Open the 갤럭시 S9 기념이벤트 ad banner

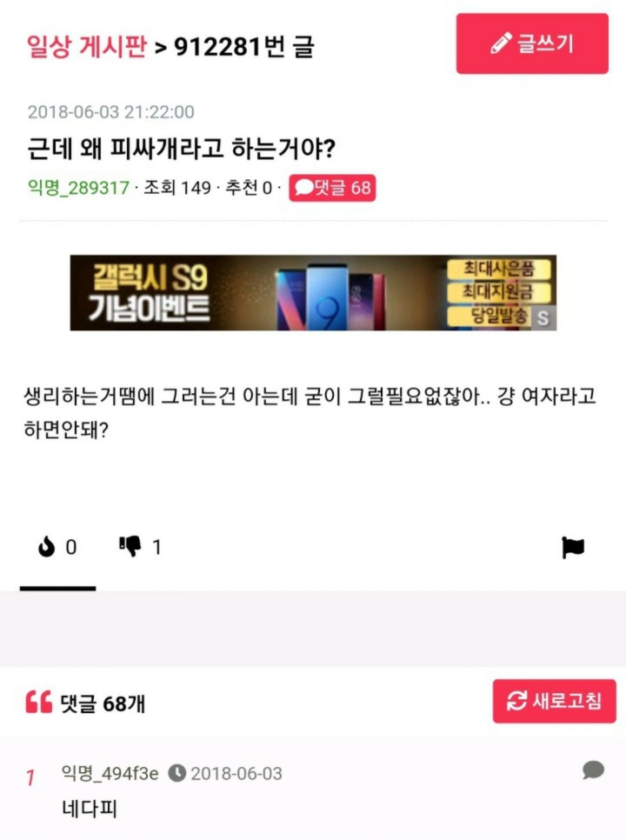tap(313, 292)
